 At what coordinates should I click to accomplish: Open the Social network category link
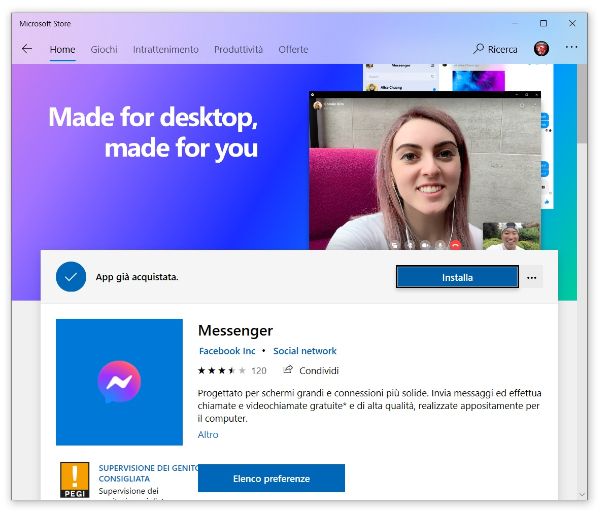pos(305,351)
